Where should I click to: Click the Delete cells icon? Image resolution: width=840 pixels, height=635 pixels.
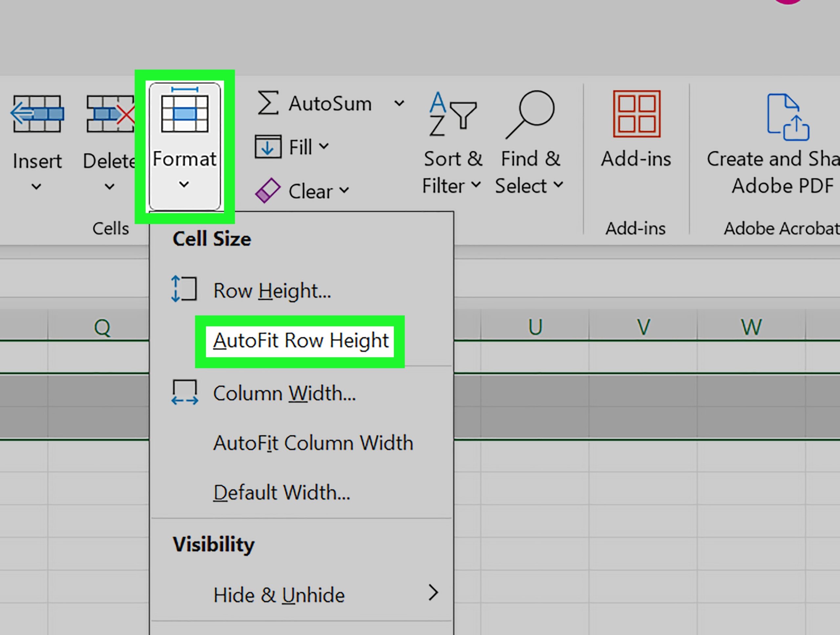110,114
